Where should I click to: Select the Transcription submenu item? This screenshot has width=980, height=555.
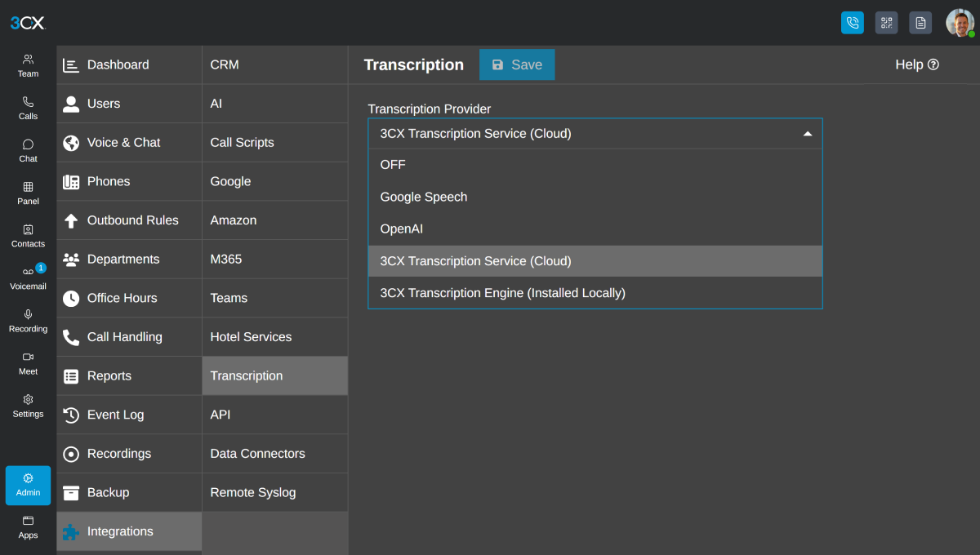coord(275,376)
